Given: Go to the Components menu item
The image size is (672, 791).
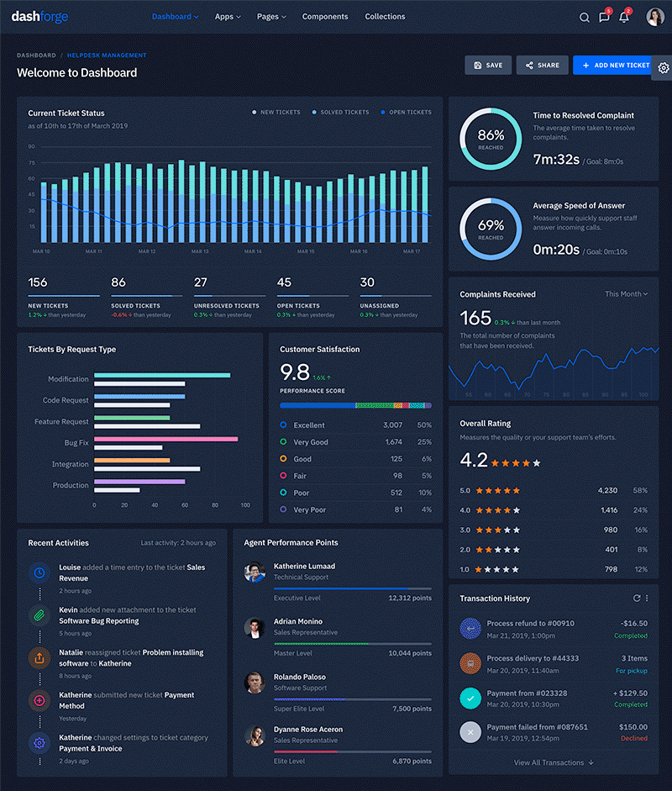Looking at the screenshot, I should coord(325,17).
